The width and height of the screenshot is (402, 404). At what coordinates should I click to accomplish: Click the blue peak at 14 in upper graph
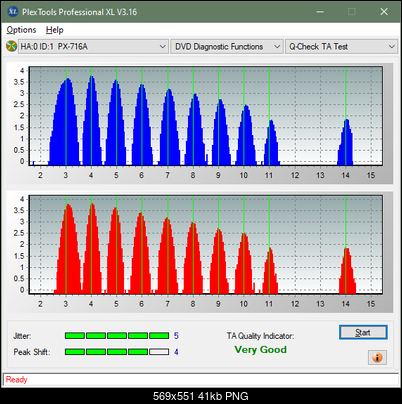pos(346,142)
